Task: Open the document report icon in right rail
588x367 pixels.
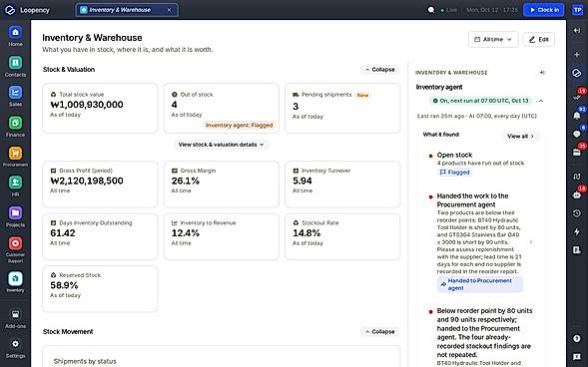Action: (577, 250)
